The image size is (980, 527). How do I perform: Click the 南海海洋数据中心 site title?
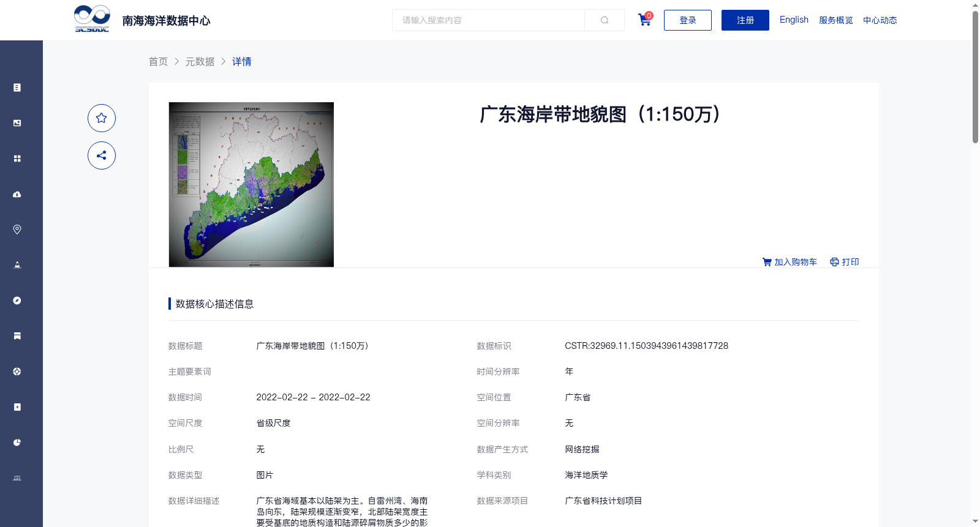[x=167, y=21]
